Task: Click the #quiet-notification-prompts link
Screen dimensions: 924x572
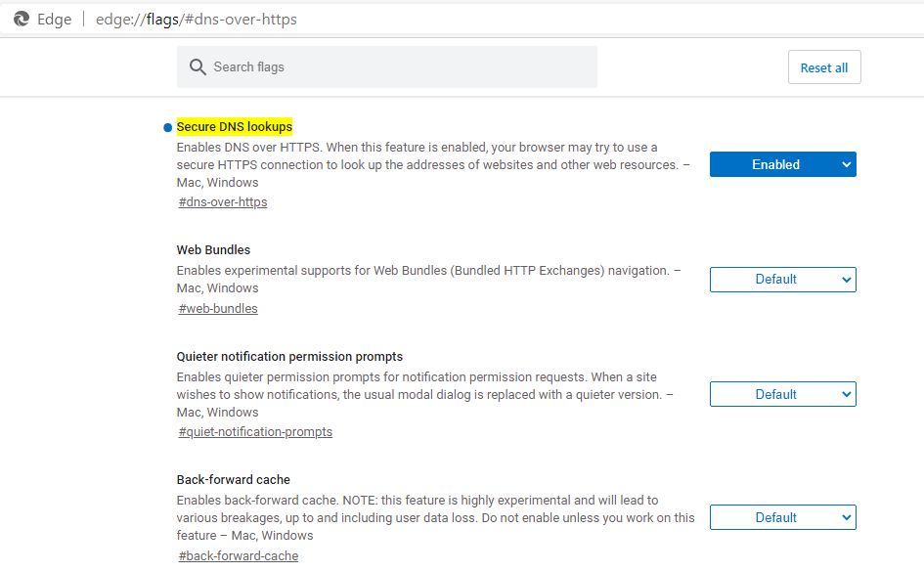Action: click(x=255, y=432)
